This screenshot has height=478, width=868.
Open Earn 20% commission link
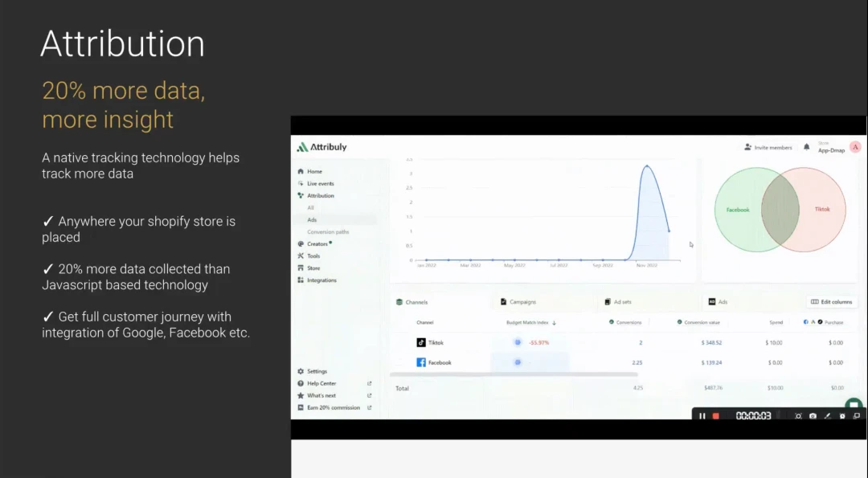pos(329,408)
